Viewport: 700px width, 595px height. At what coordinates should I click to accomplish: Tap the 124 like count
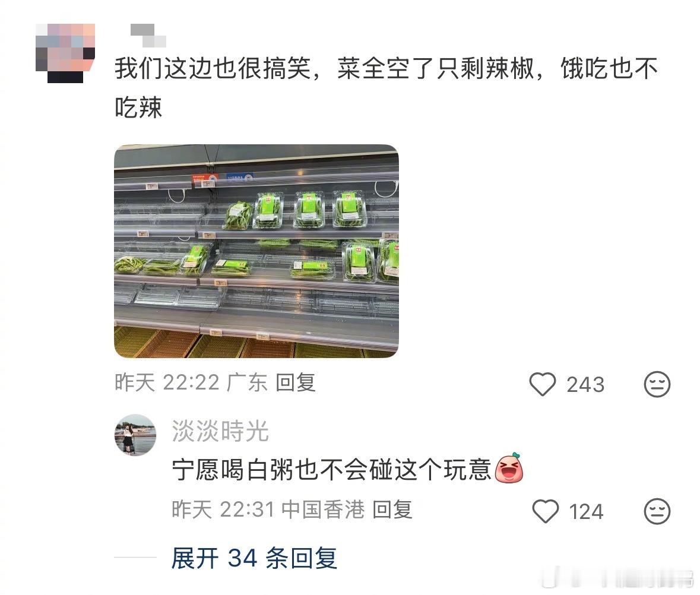coord(586,511)
